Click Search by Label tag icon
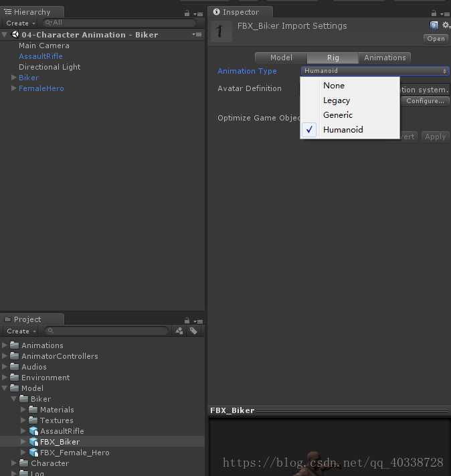 (193, 331)
